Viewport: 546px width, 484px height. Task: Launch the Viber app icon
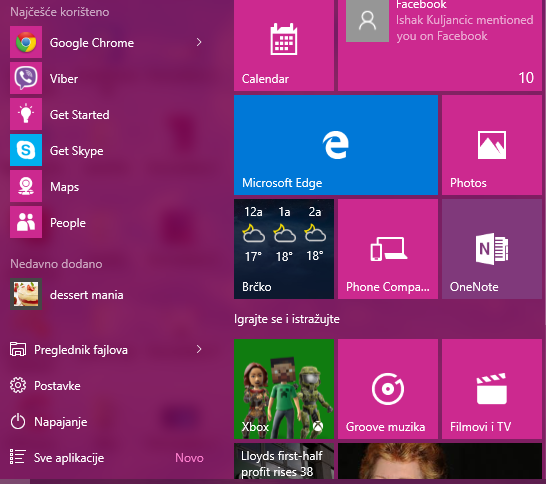[x=26, y=78]
